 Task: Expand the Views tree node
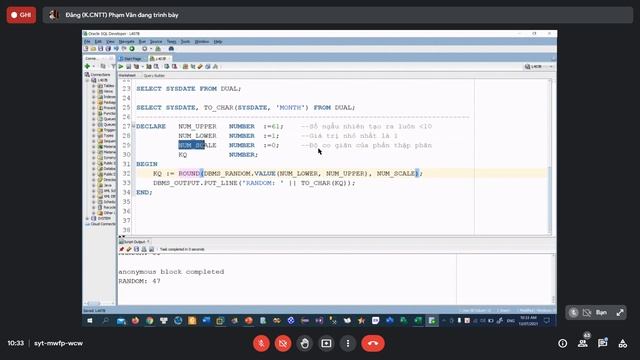(94, 91)
